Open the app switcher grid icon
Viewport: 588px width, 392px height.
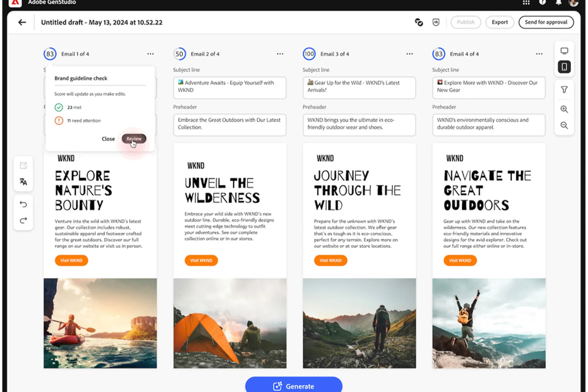coord(526,3)
